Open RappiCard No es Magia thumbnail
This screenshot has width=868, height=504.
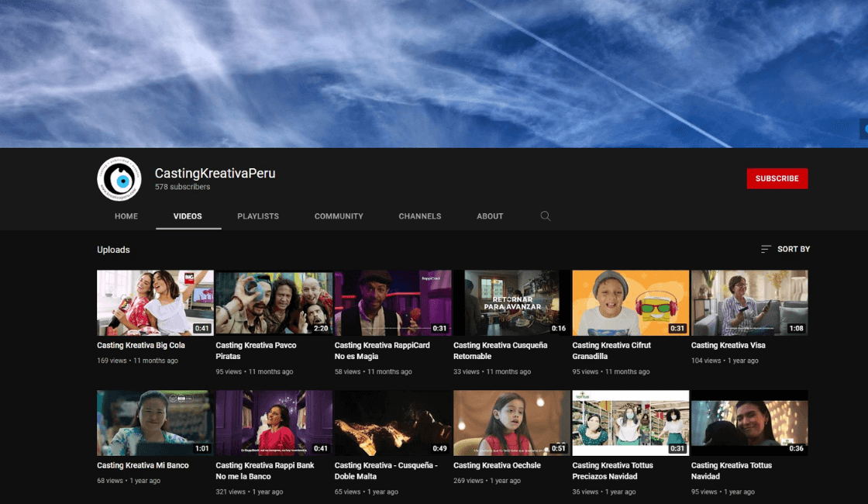392,302
